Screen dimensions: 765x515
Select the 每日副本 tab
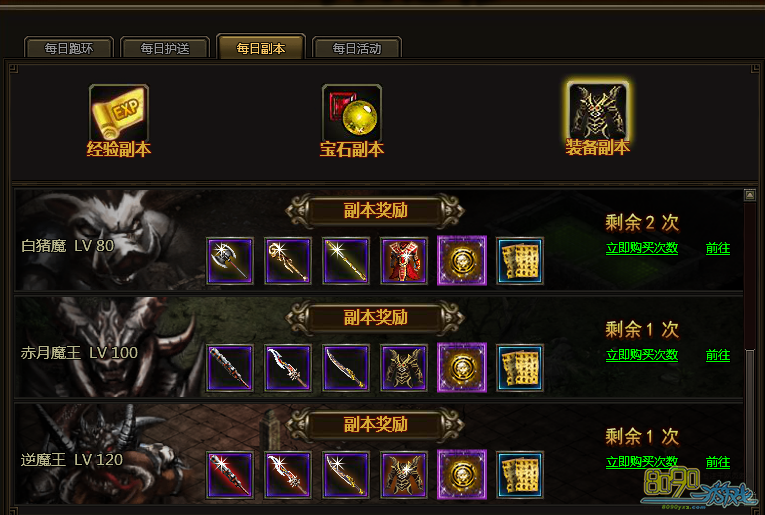tap(261, 48)
